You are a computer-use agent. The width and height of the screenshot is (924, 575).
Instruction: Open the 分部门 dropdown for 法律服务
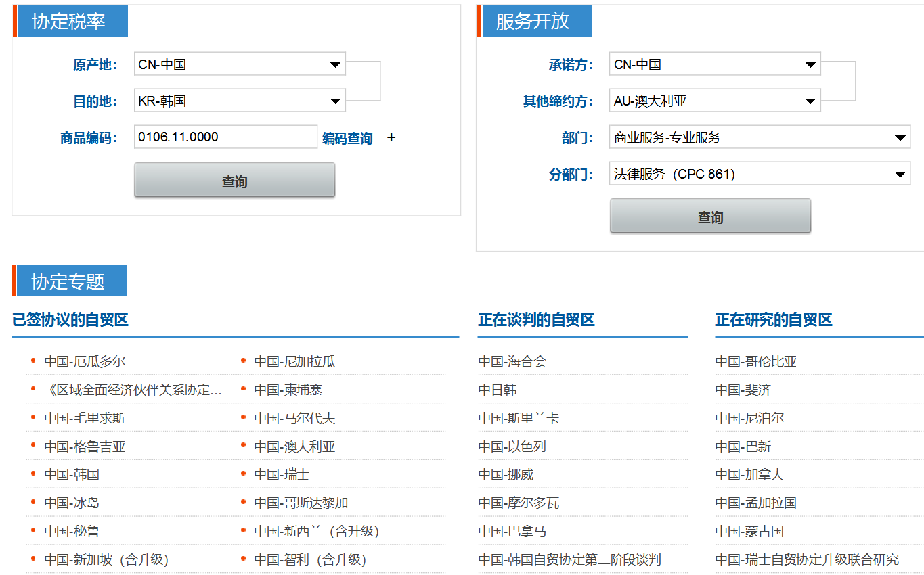[760, 175]
